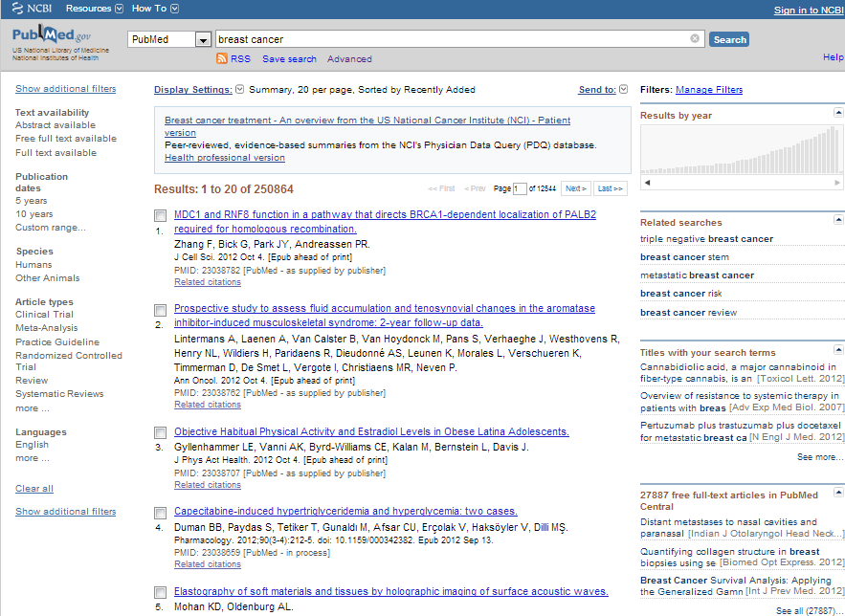Click See more under Titles with search terms

click(x=820, y=457)
